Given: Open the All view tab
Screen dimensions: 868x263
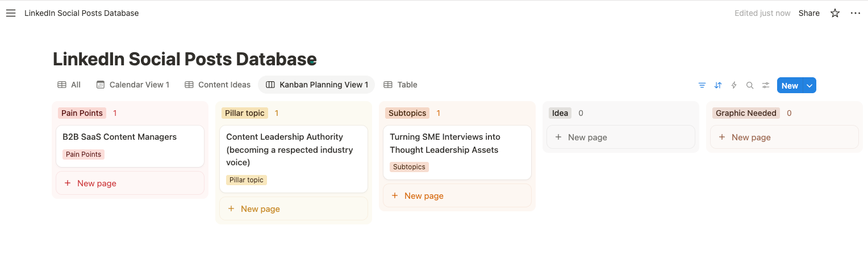Looking at the screenshot, I should [69, 85].
